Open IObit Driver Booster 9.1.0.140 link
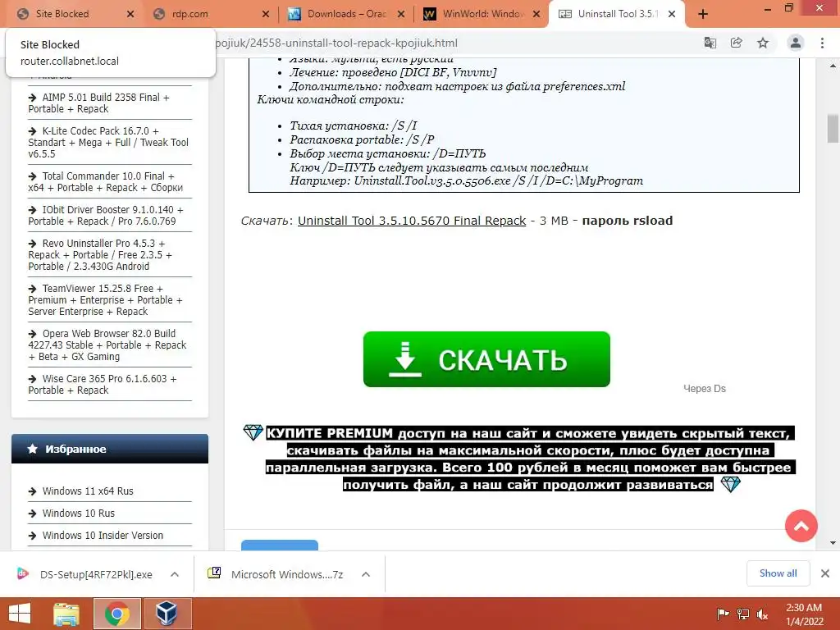The width and height of the screenshot is (840, 630). (106, 216)
